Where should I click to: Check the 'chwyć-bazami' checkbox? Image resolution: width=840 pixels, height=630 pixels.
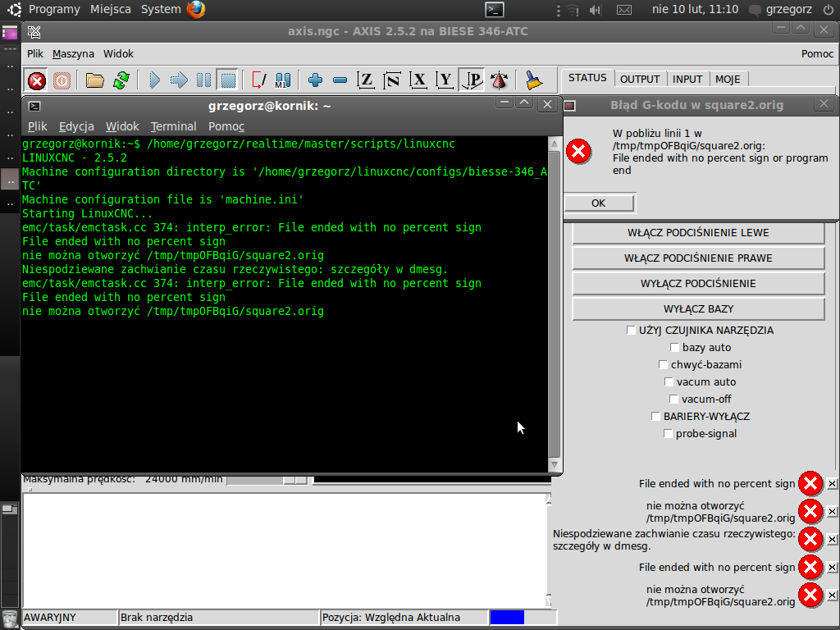663,364
